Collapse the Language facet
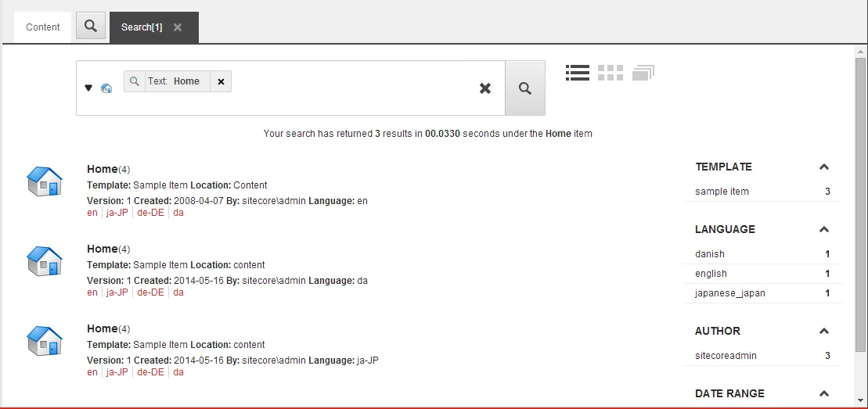The image size is (868, 409). 823,229
